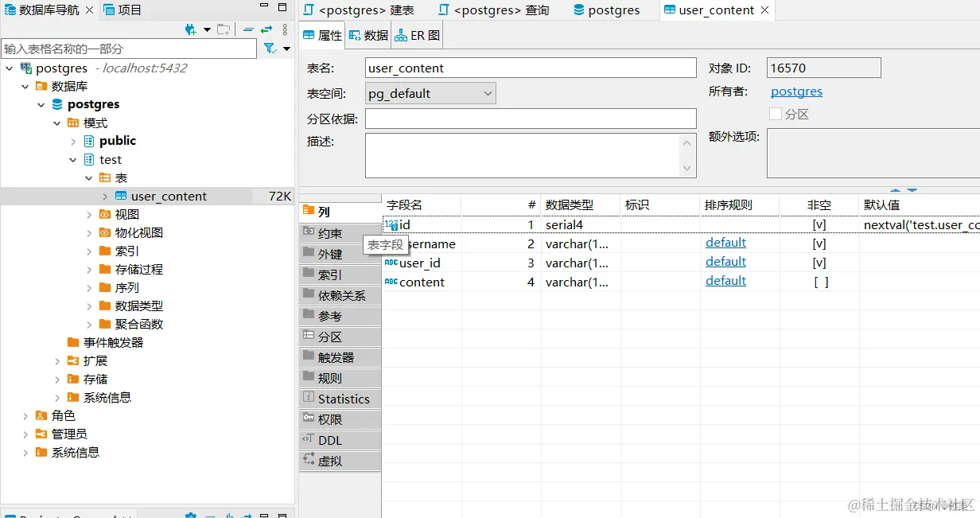Open the Statistics section
Viewport: 980px width, 518px height.
(340, 399)
